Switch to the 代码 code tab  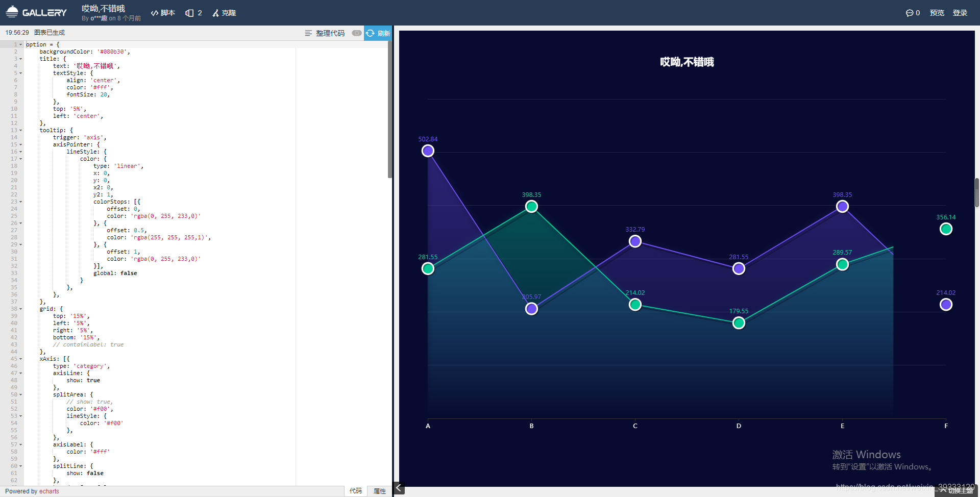(x=356, y=491)
